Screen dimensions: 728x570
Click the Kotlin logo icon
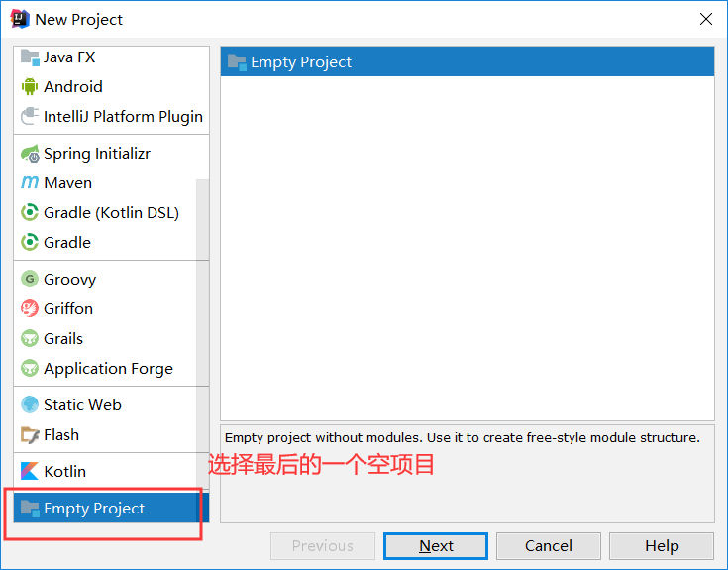click(30, 471)
